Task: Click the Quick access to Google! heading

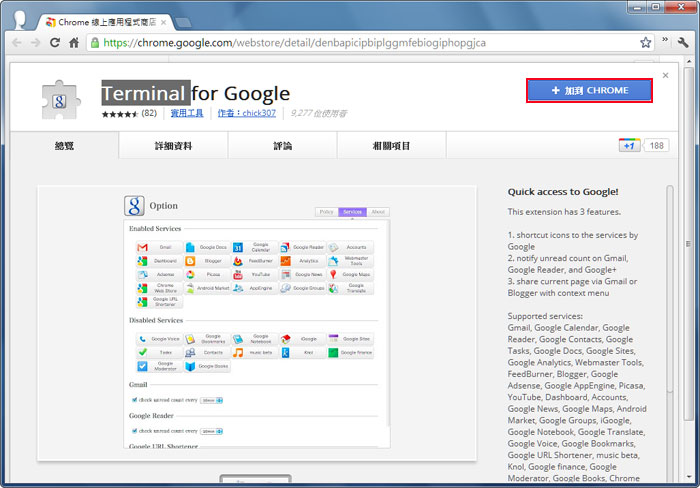Action: (x=562, y=192)
